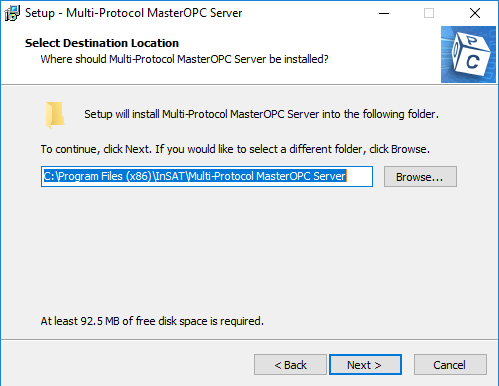Click the highlighted C:\Program Files (x86) path text
499x386 pixels.
point(195,176)
